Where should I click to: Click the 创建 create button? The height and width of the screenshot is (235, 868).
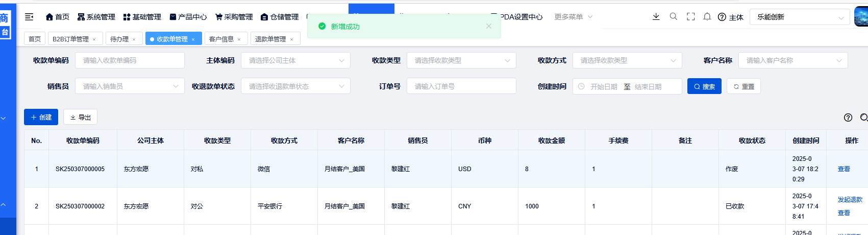[41, 117]
